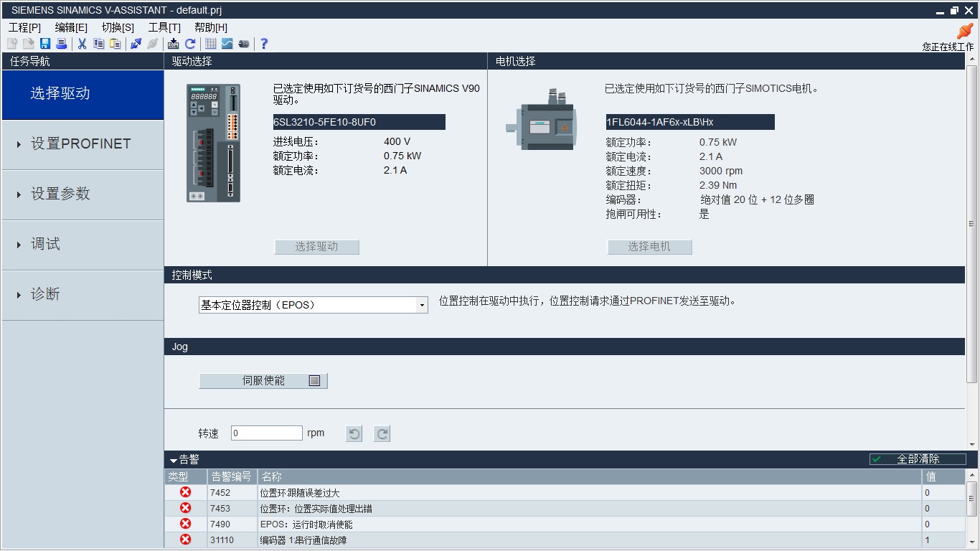
Task: Click the 2.39 Nm rated torque value
Action: (718, 185)
